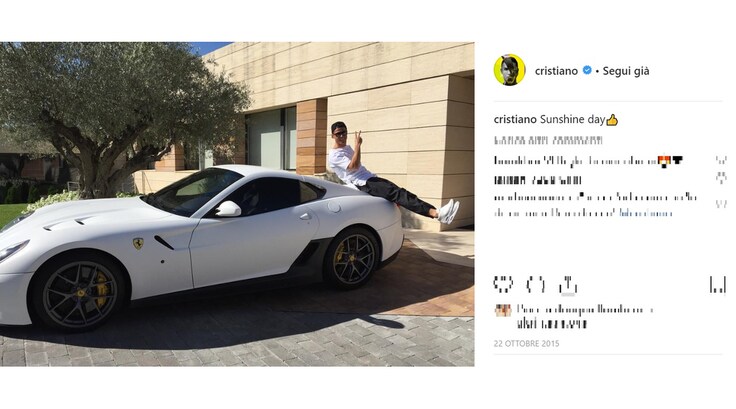Screen dimensions: 736x409
Task: Click the white Ferrari photo
Action: pyautogui.click(x=237, y=204)
